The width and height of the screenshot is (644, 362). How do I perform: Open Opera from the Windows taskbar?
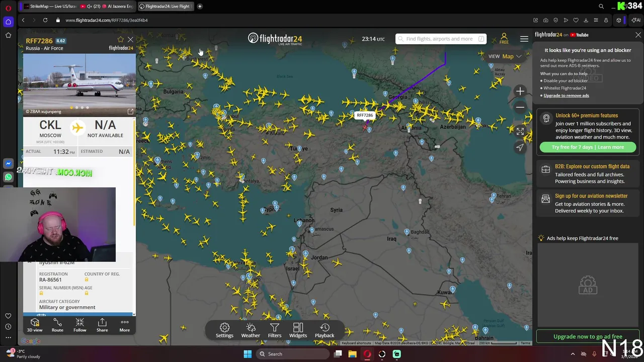367,354
